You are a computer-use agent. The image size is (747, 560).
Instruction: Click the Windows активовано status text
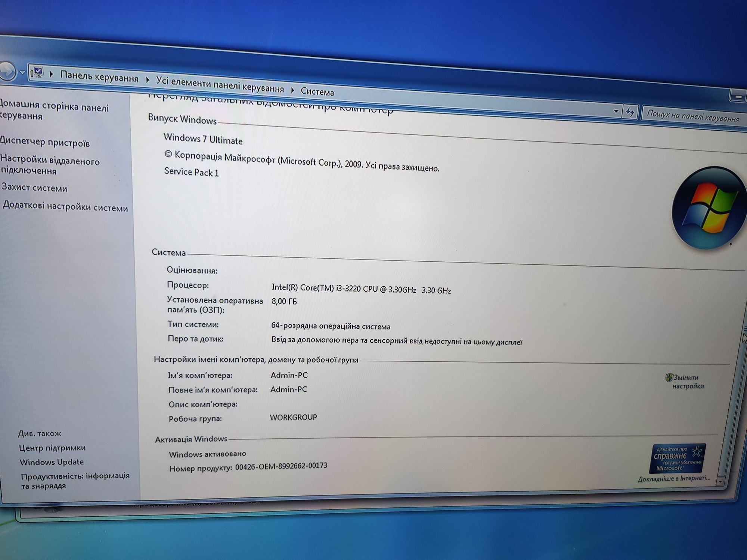coord(207,454)
